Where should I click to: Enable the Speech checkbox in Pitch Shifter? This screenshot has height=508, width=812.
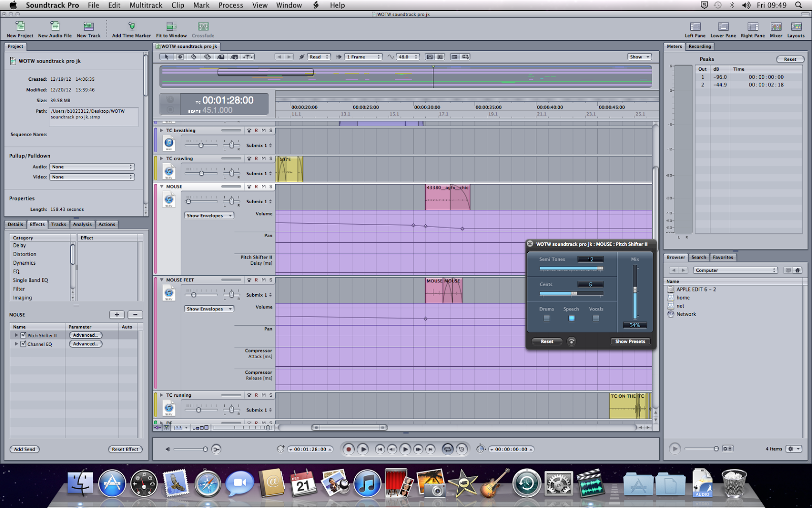(571, 318)
